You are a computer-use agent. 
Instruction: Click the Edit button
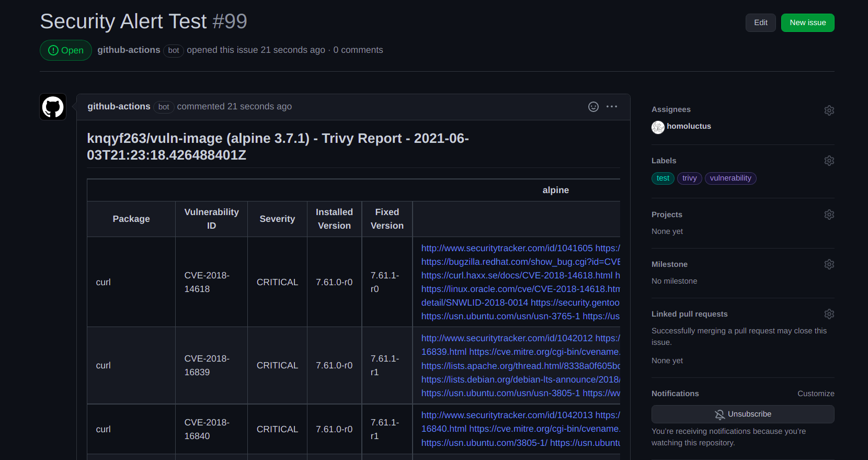761,23
